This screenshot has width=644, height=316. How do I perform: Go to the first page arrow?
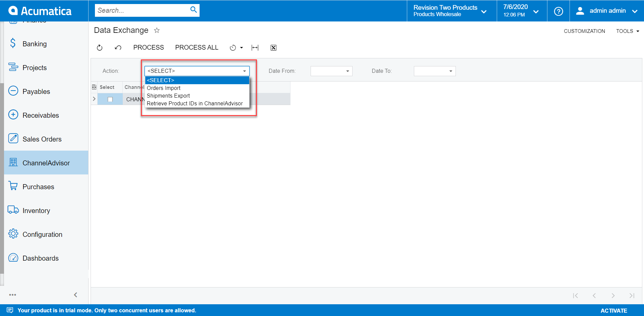(x=576, y=296)
